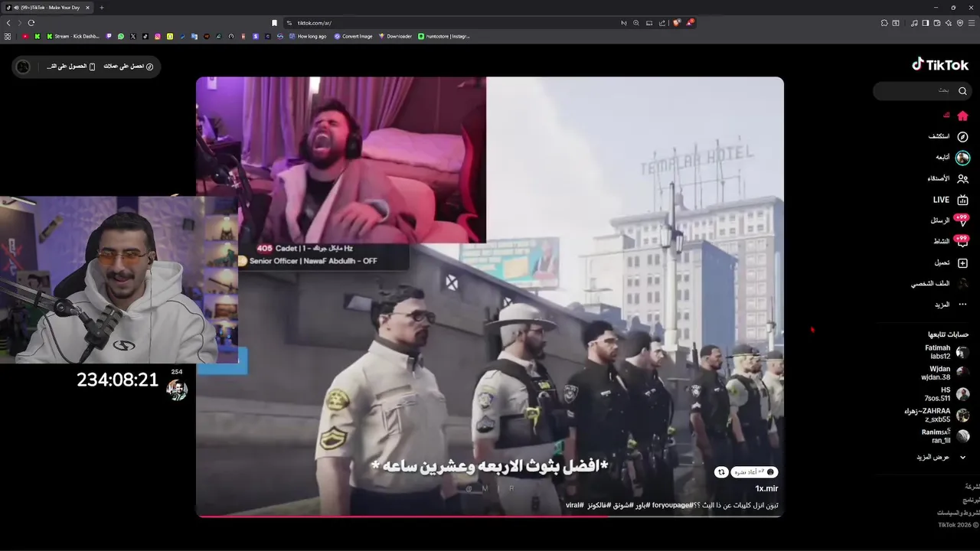This screenshot has width=980, height=551.
Task: Open the media control music note icon
Action: [914, 23]
